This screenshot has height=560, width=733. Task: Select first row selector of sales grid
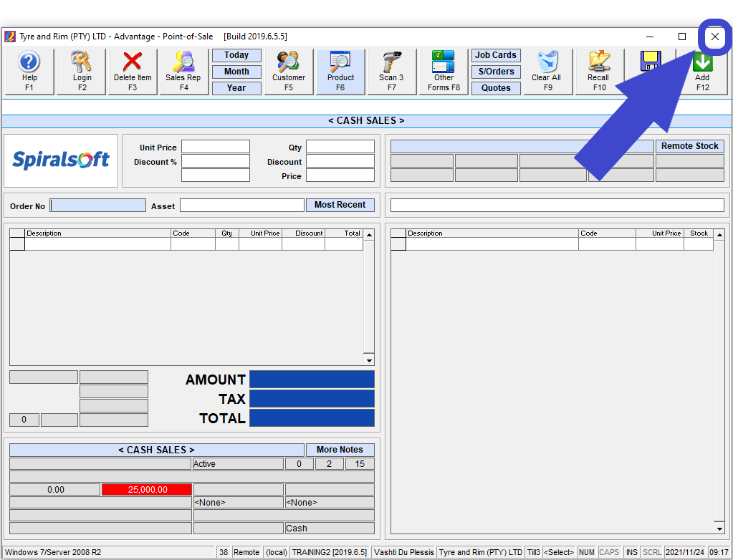tap(17, 243)
